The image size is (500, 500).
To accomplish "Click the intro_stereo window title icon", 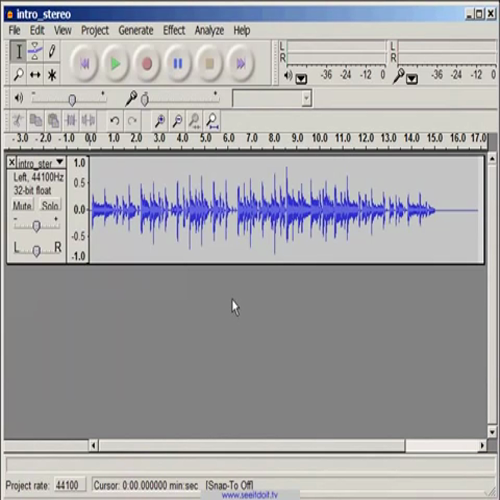I will coord(10,14).
